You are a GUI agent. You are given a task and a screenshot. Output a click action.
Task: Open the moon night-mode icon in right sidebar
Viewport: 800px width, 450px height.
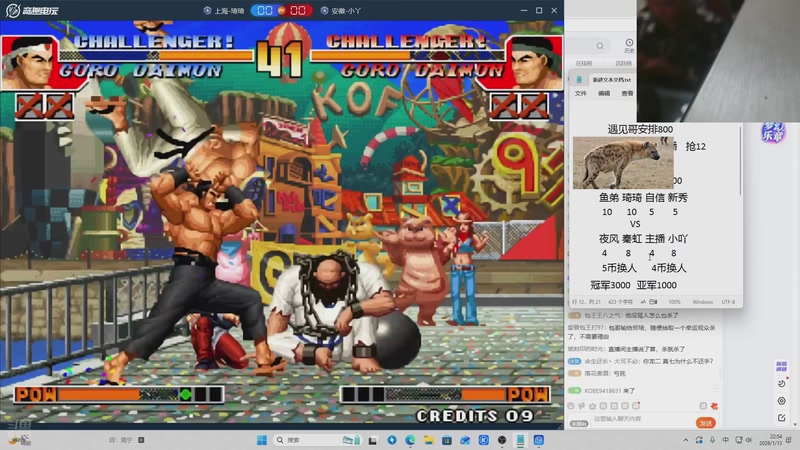782,384
